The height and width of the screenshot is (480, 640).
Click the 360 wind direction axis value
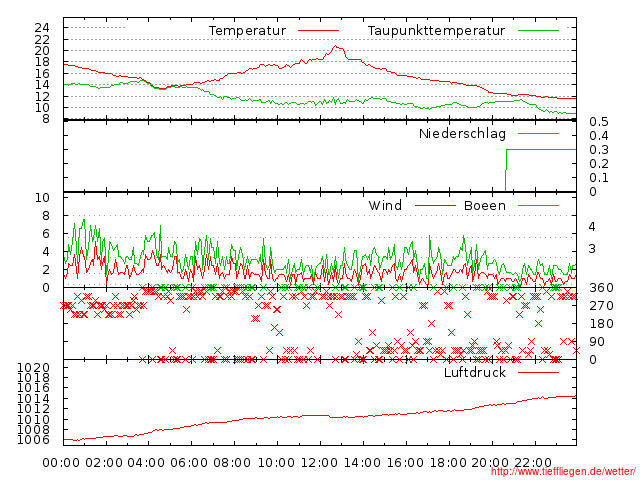601,288
